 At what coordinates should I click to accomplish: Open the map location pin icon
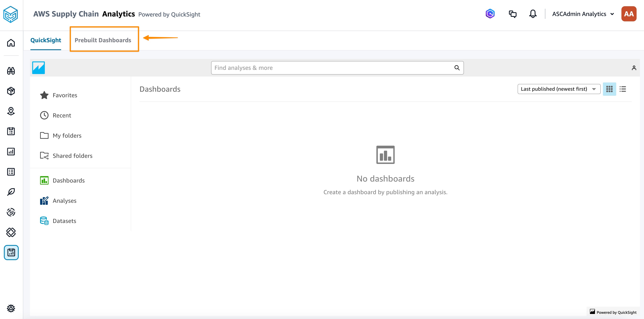tap(11, 111)
